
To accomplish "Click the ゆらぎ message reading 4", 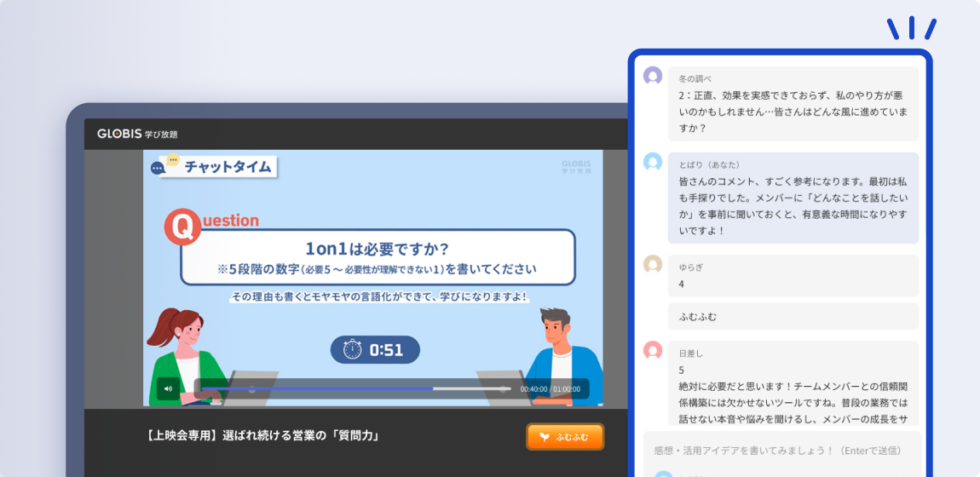I will coord(793,276).
